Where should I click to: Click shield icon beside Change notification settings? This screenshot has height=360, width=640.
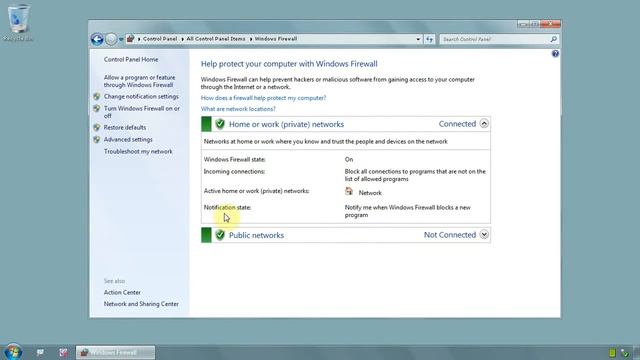pos(97,96)
